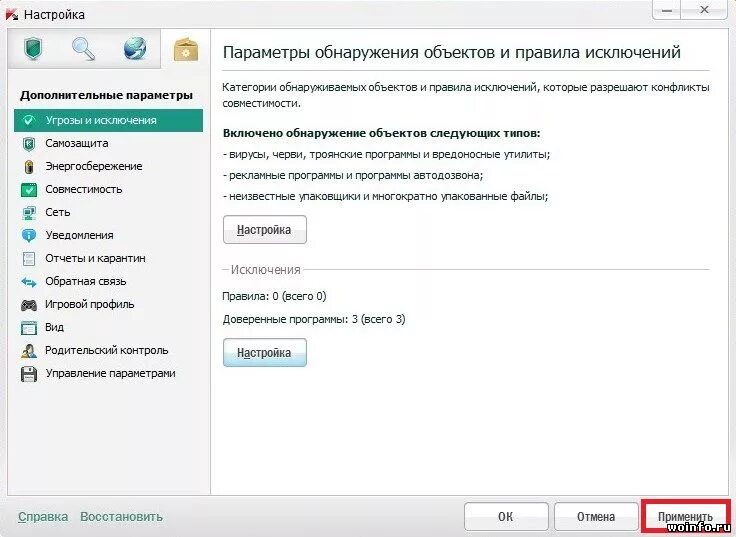Open Сеть settings
This screenshot has height=537, width=736.
[x=108, y=212]
